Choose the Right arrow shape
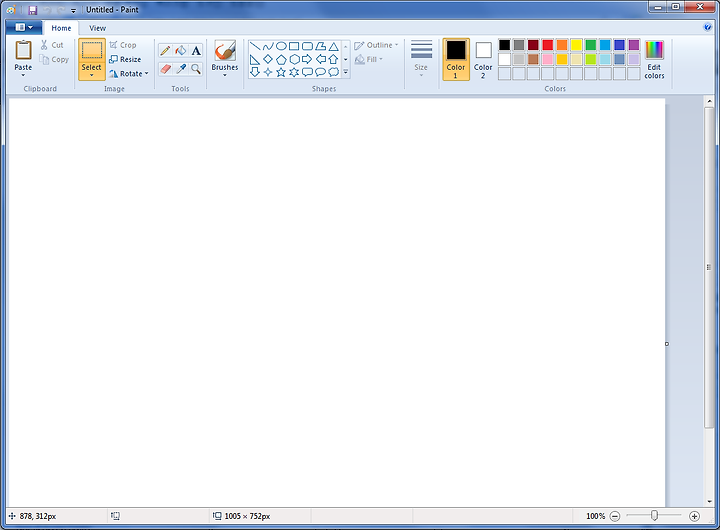Viewport: 720px width, 530px height. point(307,59)
